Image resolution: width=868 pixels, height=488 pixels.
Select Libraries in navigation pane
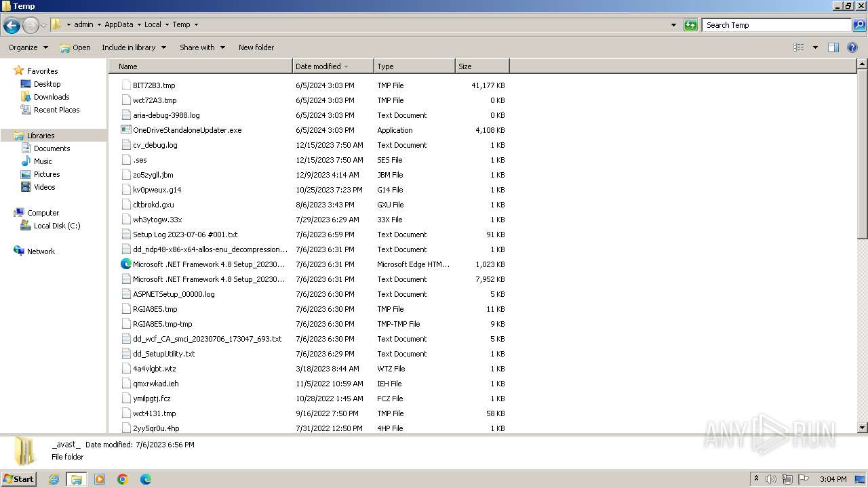(x=41, y=136)
